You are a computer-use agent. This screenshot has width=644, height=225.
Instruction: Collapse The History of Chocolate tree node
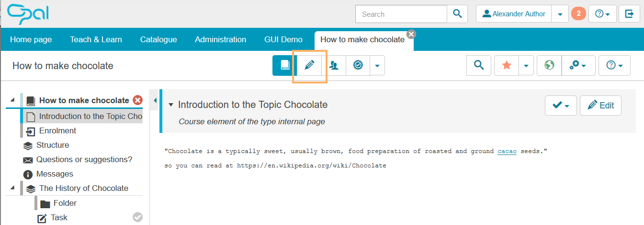click(12, 188)
